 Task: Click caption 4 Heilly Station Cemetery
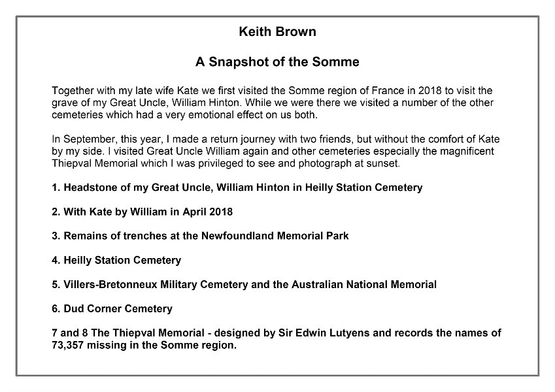pos(116,261)
